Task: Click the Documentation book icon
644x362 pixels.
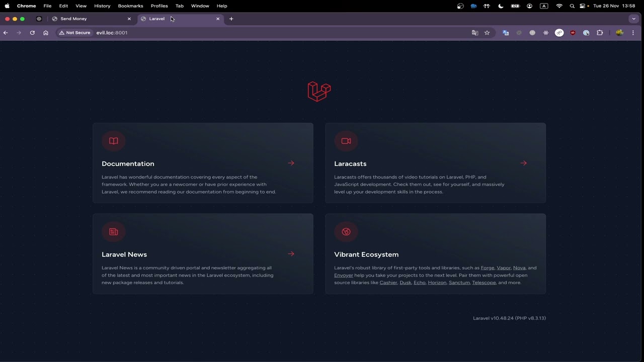Action: (x=114, y=141)
